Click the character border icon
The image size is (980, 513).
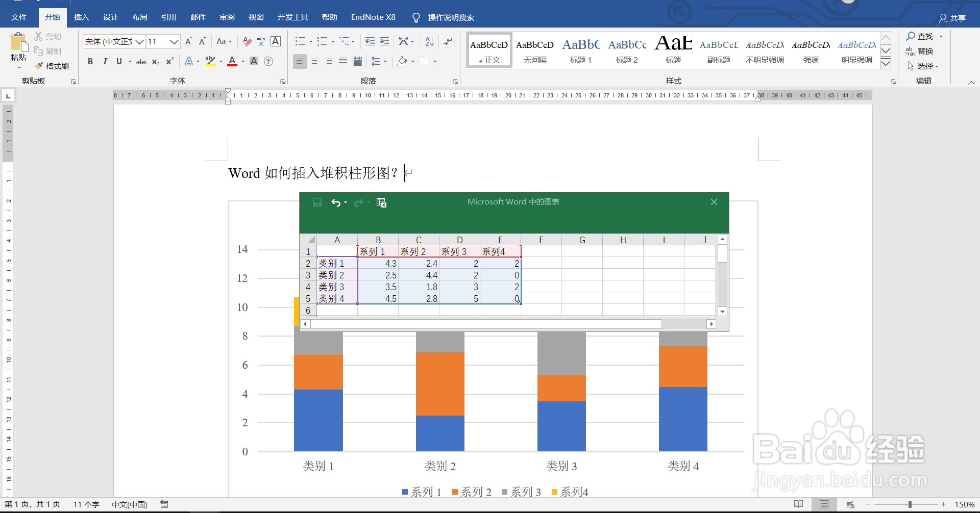(x=276, y=41)
